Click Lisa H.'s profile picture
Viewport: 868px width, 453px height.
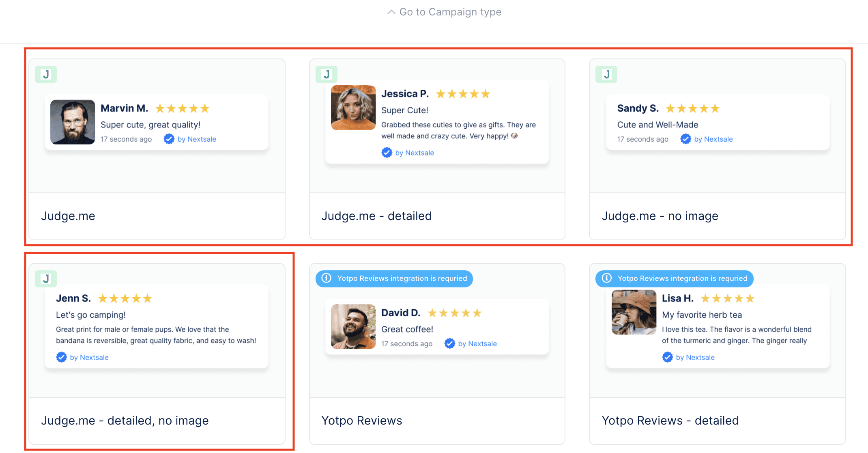(634, 312)
